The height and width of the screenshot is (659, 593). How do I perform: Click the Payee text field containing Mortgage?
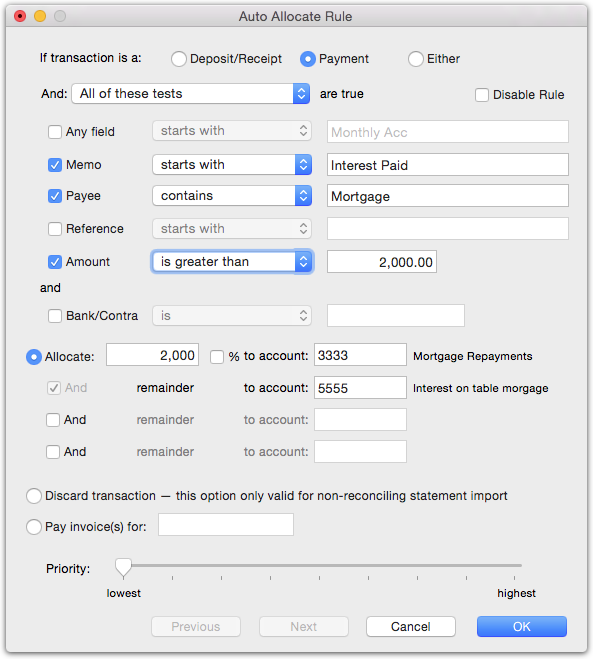coord(448,196)
